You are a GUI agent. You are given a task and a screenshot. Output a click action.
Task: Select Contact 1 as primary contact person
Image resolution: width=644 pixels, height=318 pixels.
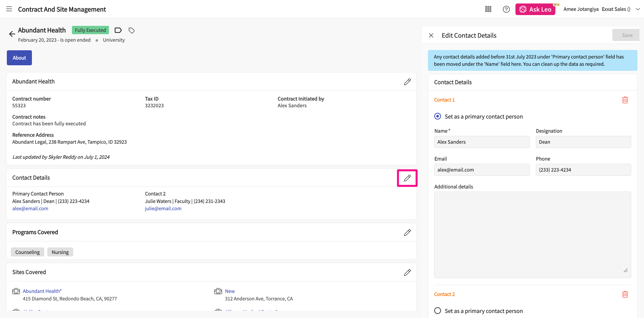(x=438, y=116)
